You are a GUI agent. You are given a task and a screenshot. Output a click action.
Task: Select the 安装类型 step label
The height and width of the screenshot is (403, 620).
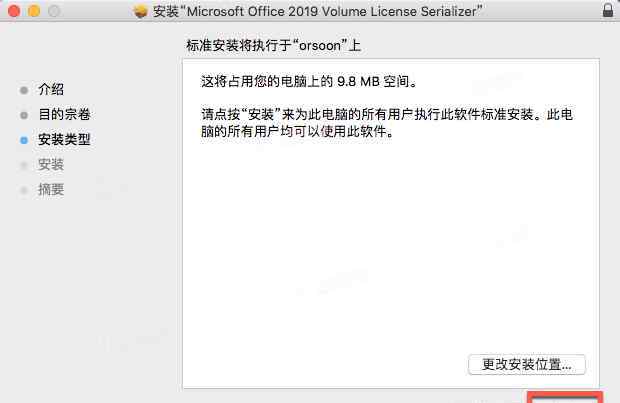pyautogui.click(x=64, y=140)
